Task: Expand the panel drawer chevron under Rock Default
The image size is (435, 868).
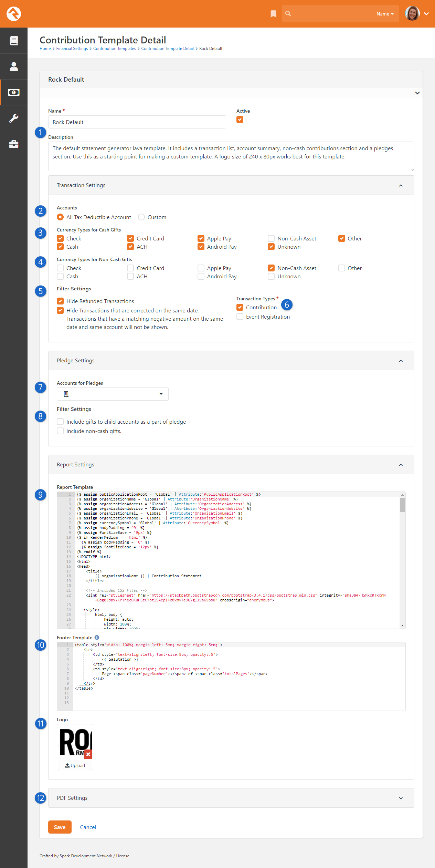Action: coord(417,93)
